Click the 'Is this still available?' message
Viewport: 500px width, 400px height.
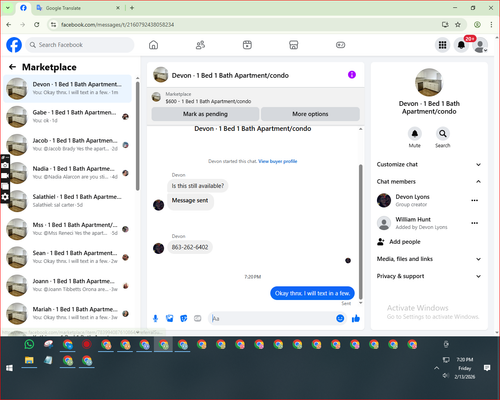pos(198,186)
